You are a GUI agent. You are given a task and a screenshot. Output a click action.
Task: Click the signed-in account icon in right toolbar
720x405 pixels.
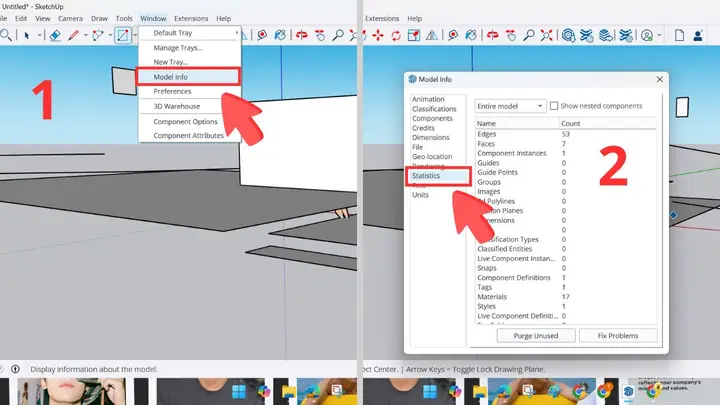coord(647,35)
